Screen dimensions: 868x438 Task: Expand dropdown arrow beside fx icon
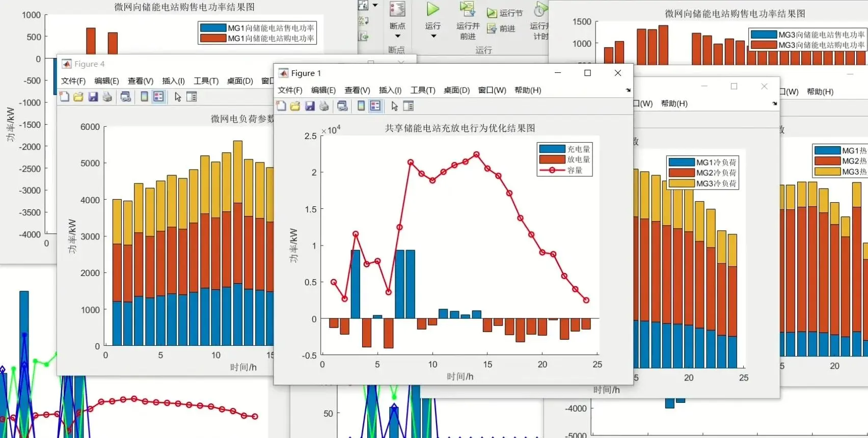pyautogui.click(x=375, y=6)
